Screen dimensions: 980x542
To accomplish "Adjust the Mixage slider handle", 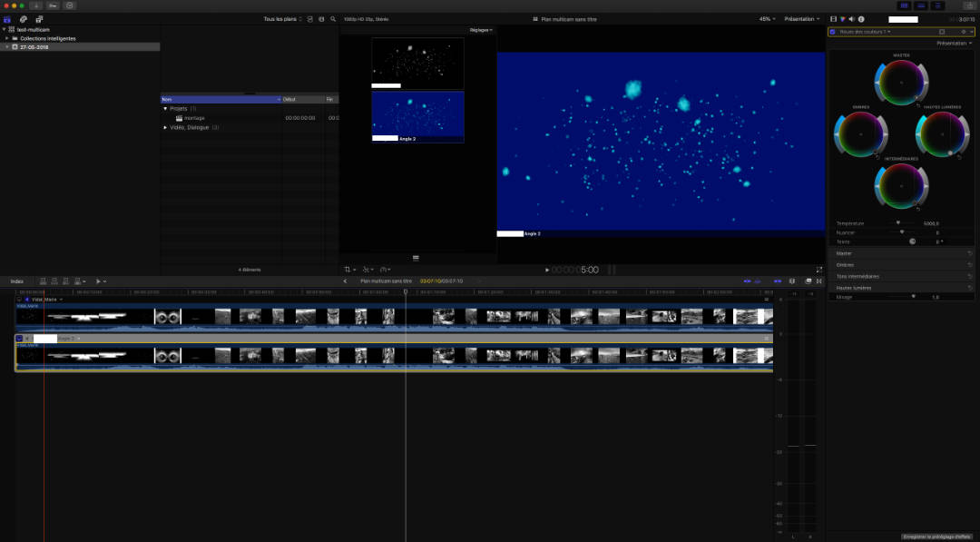I will tap(913, 297).
